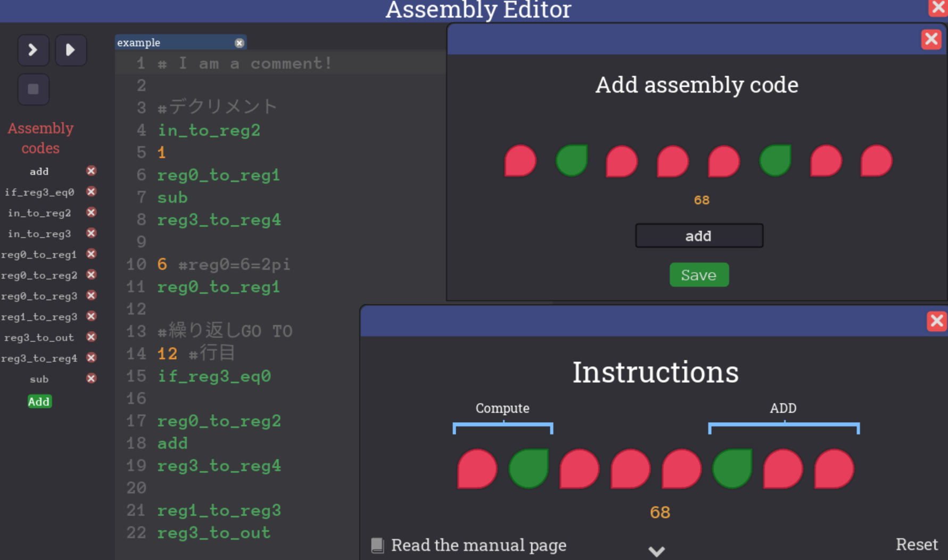Toggle the last bit in Instructions panel
Screen dimensions: 948x560
click(834, 468)
